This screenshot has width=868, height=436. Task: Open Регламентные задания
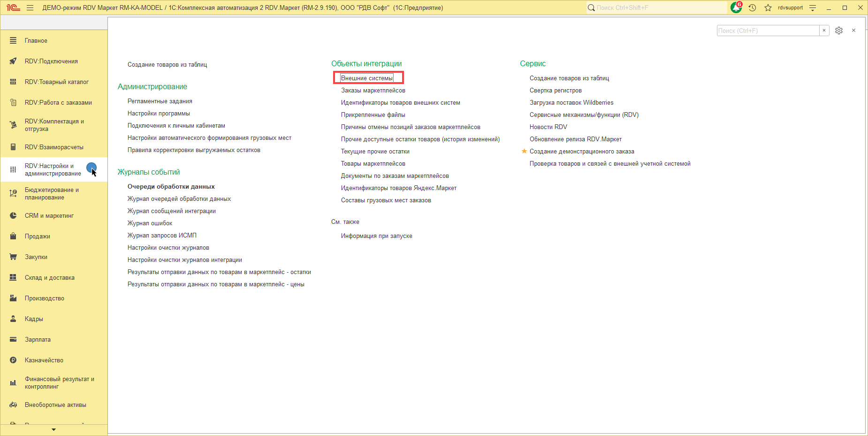pos(160,101)
